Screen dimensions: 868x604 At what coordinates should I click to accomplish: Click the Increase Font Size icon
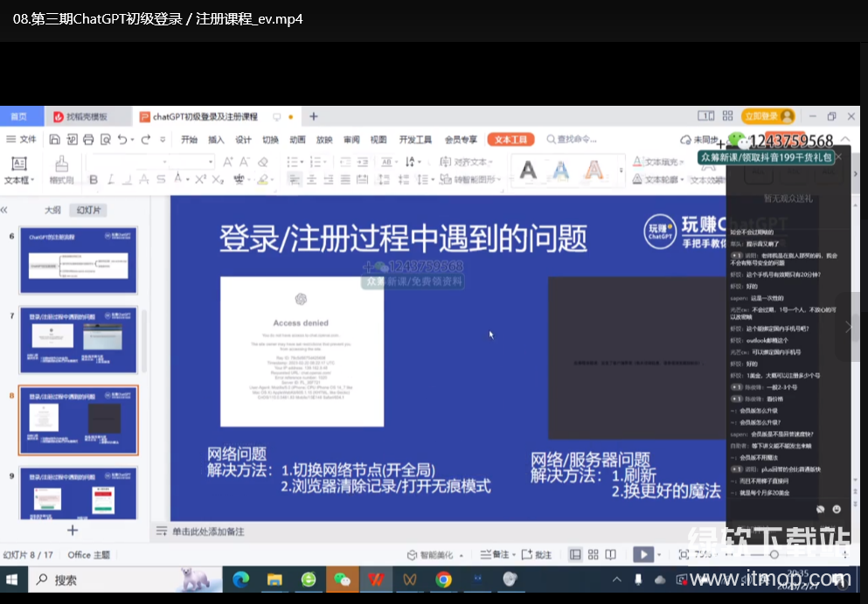(228, 162)
